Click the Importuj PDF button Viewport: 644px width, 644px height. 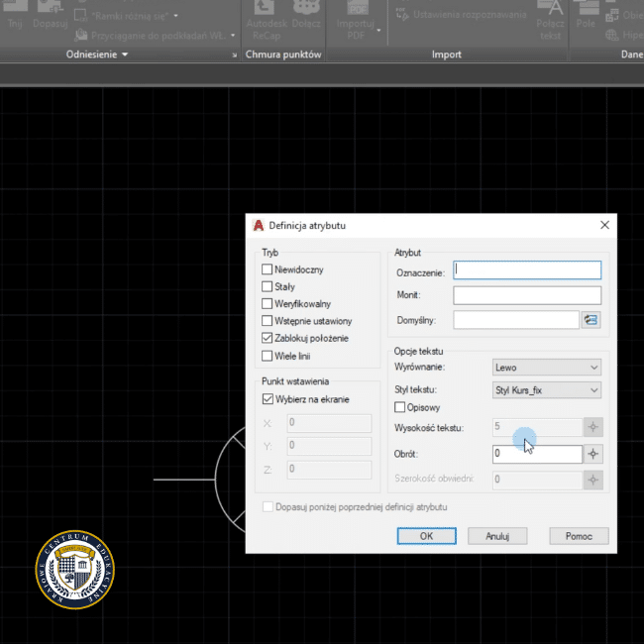(356, 21)
